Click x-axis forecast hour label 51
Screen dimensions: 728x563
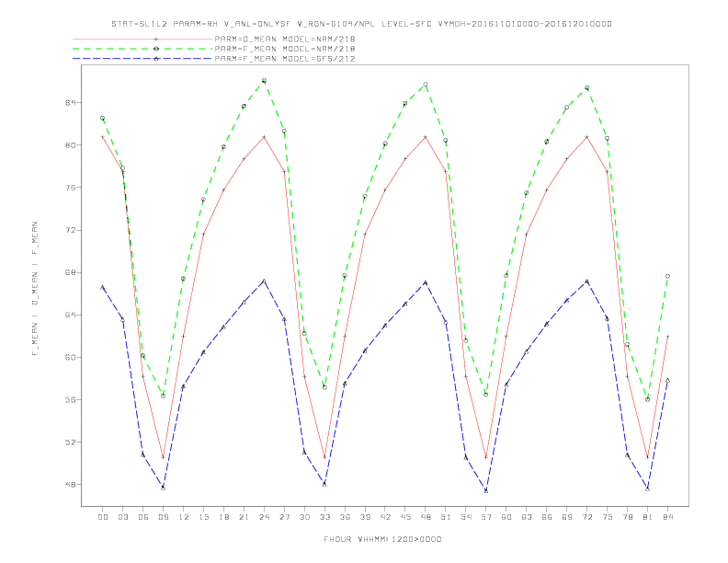coord(446,517)
